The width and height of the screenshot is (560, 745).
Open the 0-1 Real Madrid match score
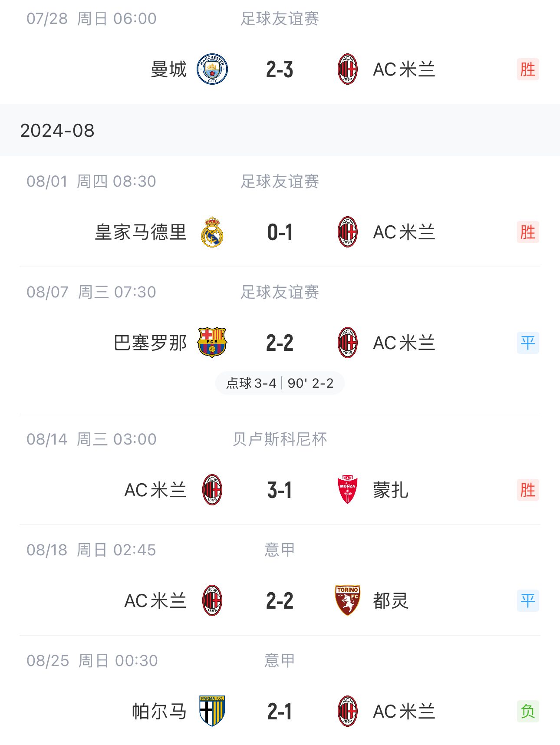pos(280,232)
